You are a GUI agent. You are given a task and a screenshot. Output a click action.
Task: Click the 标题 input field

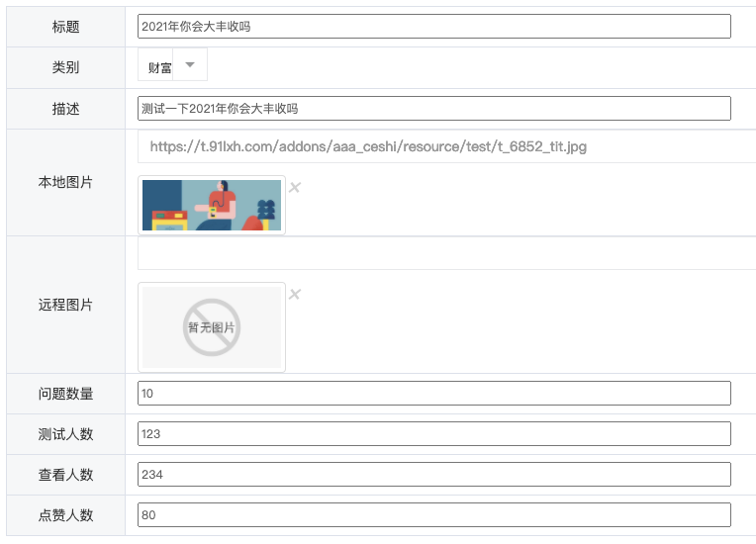point(434,27)
